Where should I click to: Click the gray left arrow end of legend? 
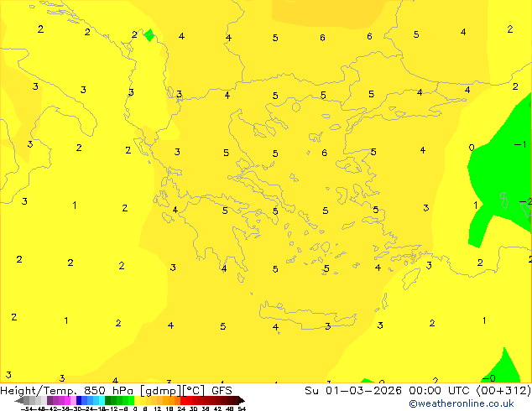pyautogui.click(x=18, y=401)
